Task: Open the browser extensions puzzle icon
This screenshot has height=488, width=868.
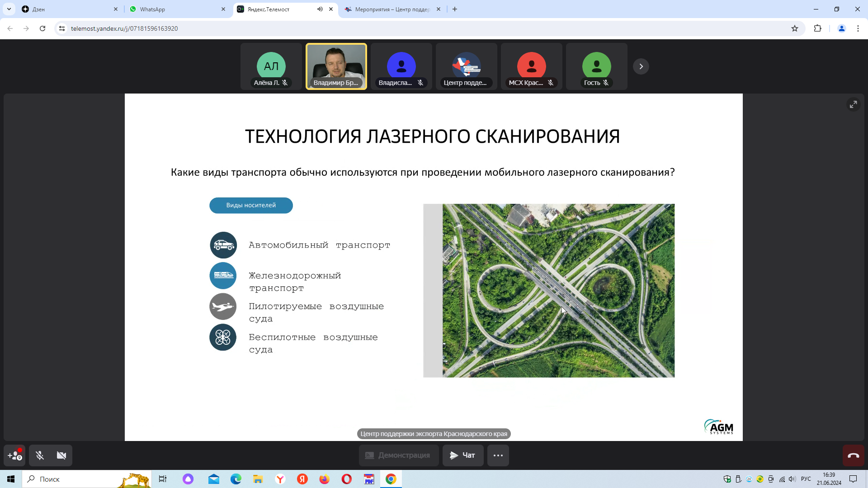Action: click(x=817, y=28)
